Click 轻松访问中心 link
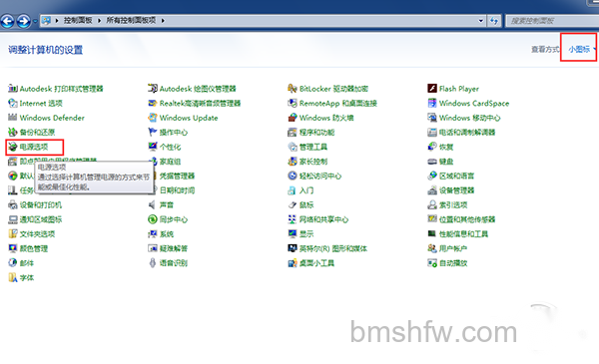This screenshot has width=599, height=364. (320, 176)
